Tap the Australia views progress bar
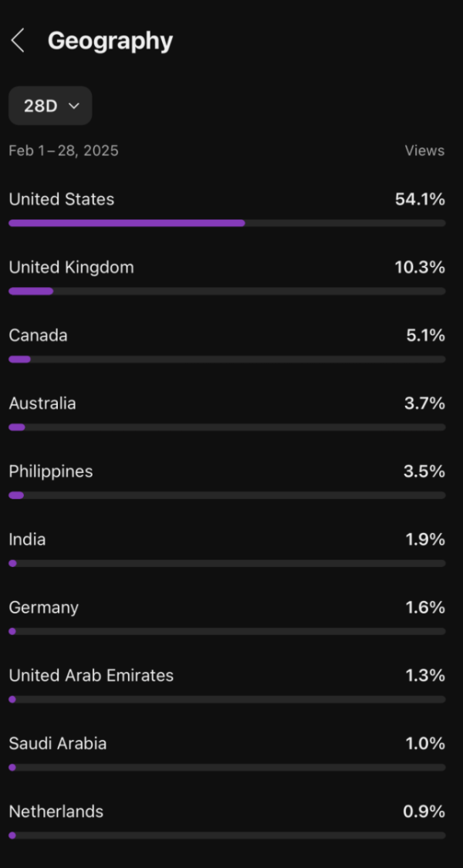 point(227,427)
